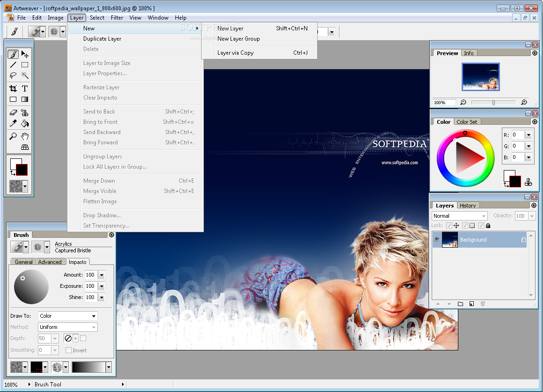The height and width of the screenshot is (392, 543).
Task: Click the impasto light direction sphere
Action: coord(31,287)
